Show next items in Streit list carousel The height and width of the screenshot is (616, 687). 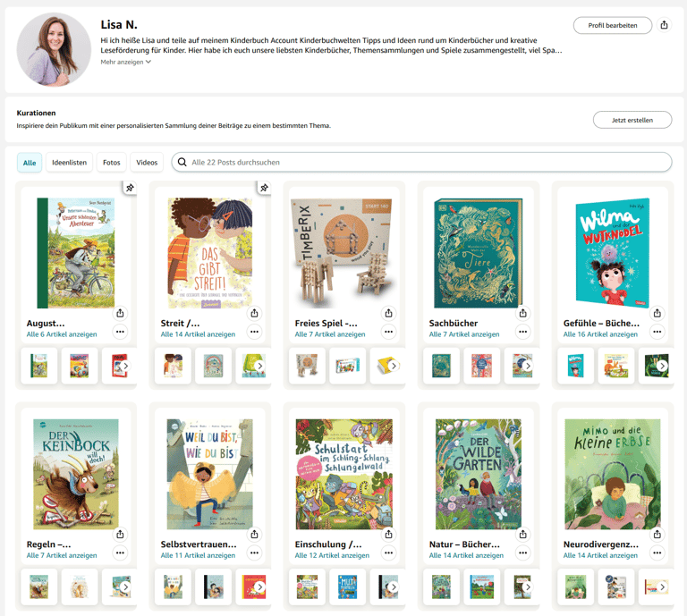[x=259, y=366]
